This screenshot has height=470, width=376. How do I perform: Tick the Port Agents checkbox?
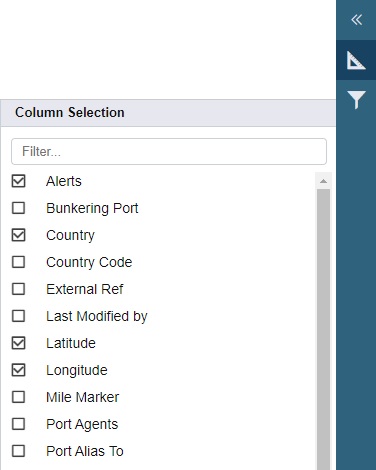[x=18, y=424]
